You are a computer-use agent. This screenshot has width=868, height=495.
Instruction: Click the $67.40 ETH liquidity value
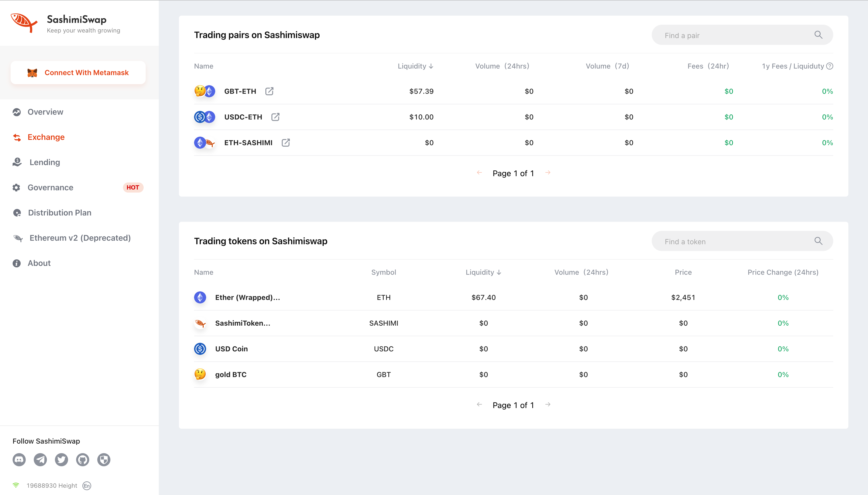point(483,297)
